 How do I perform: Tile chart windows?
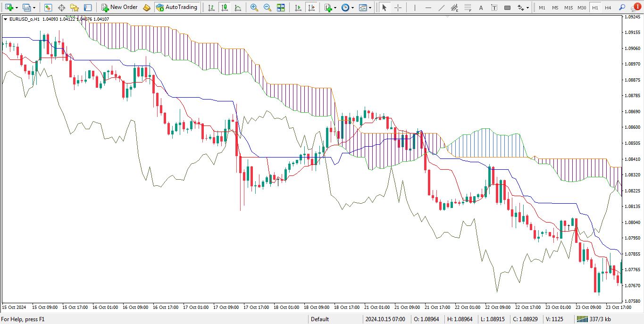tap(281, 8)
